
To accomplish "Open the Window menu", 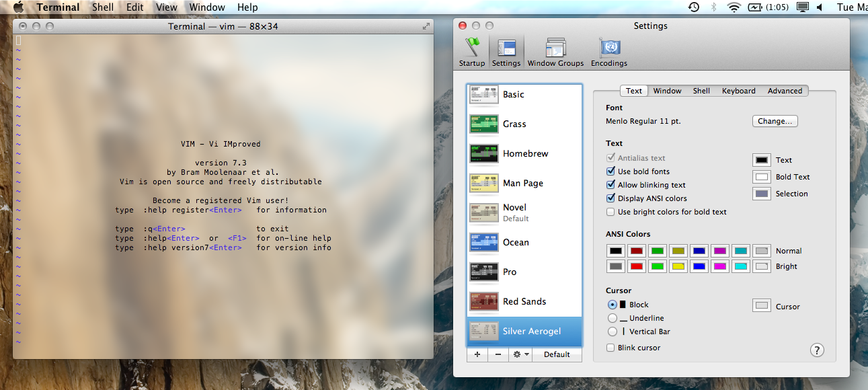I will pos(207,7).
